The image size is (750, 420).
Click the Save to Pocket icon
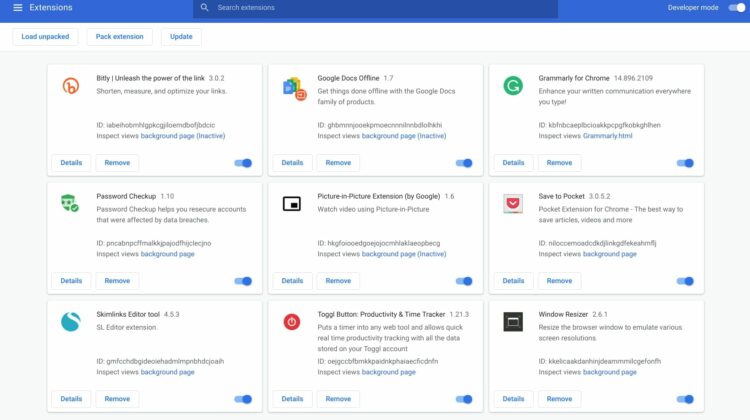513,204
